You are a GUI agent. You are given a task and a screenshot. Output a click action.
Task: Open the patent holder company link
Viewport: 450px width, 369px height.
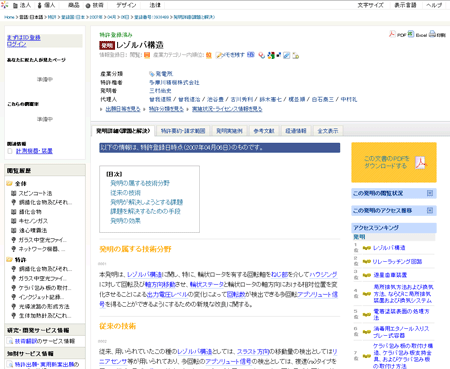174,82
